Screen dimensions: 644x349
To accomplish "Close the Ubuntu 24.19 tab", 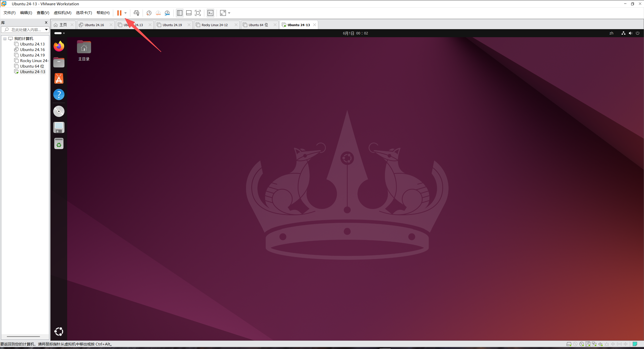I will click(189, 25).
